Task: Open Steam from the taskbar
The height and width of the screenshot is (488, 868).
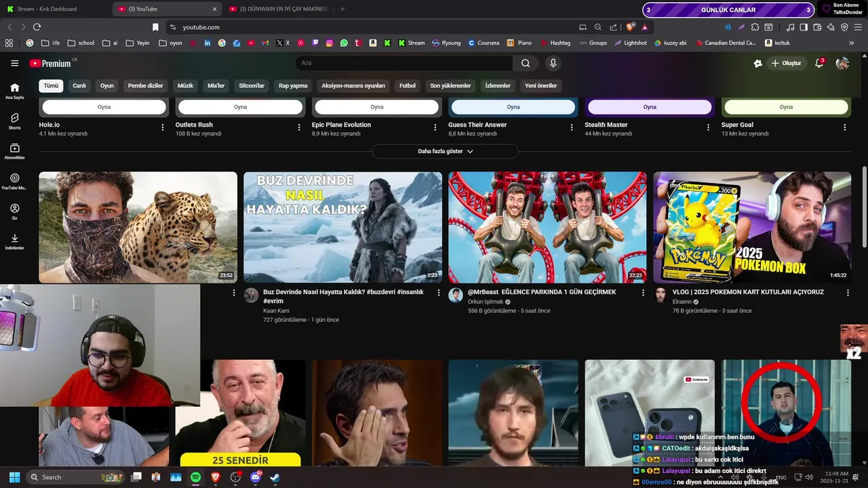Action: point(275,477)
